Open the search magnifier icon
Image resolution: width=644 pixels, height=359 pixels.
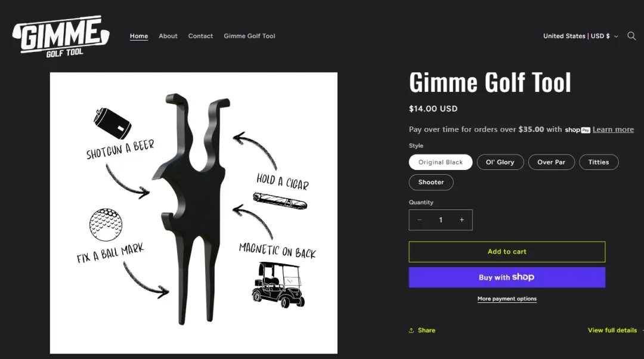631,36
